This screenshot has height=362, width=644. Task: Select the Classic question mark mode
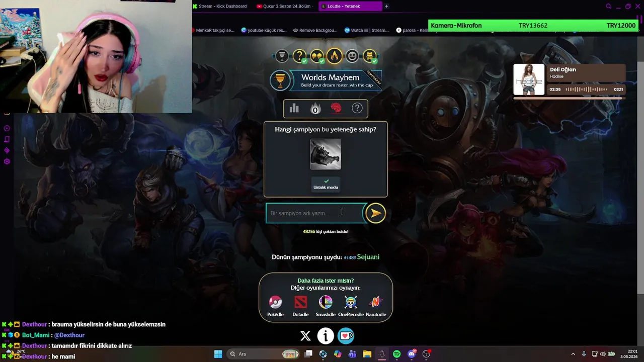[x=299, y=56]
